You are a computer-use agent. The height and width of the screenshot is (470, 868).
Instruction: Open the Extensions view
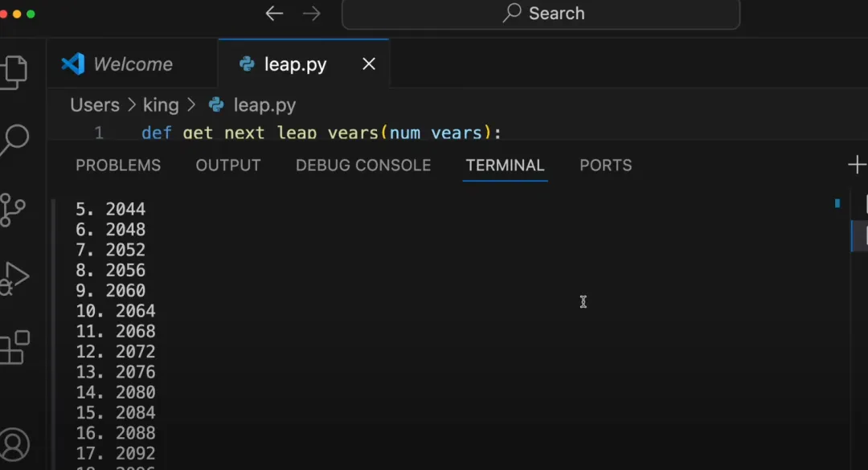(x=14, y=348)
